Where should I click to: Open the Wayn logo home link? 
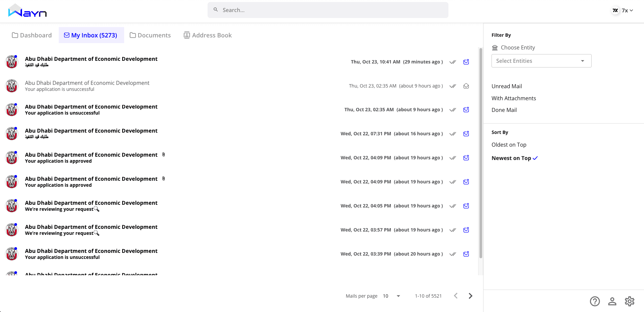click(x=27, y=11)
